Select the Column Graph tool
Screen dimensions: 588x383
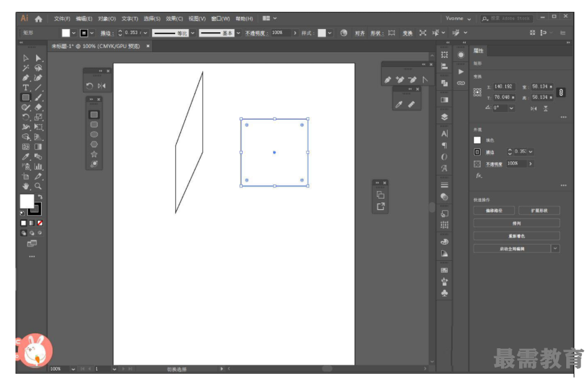pyautogui.click(x=38, y=166)
